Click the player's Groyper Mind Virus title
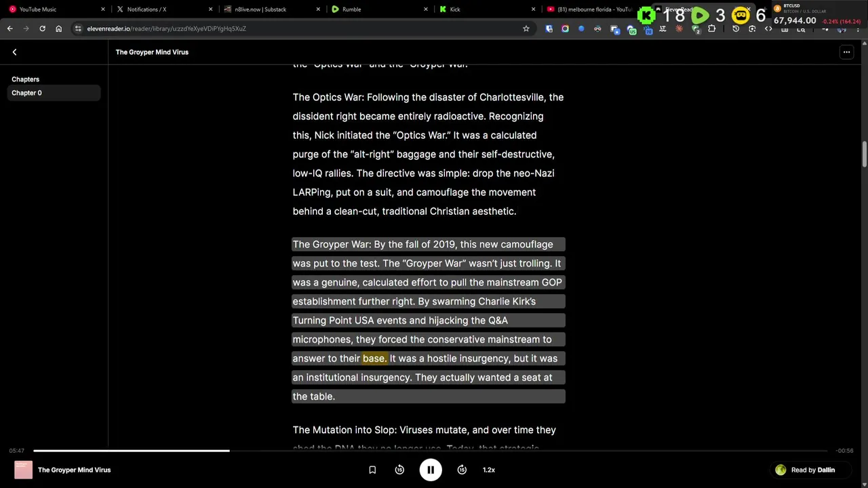Screen dimensions: 868x488 click(74, 470)
